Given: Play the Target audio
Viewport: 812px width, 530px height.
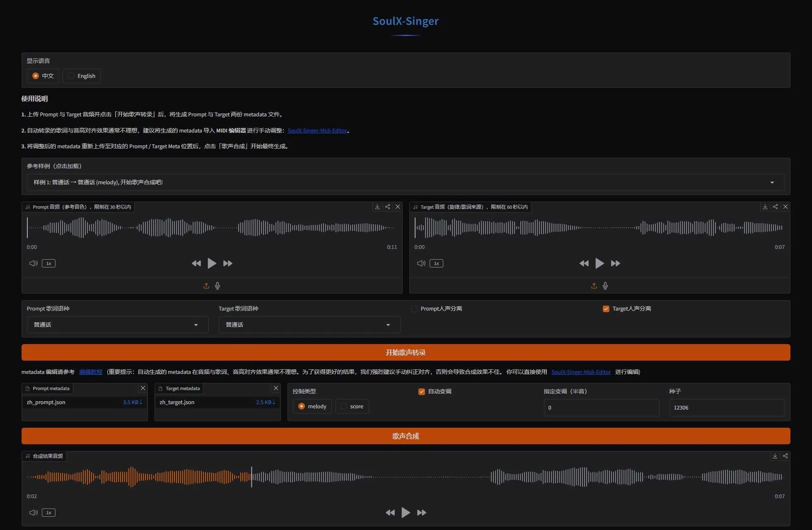Looking at the screenshot, I should [x=599, y=263].
